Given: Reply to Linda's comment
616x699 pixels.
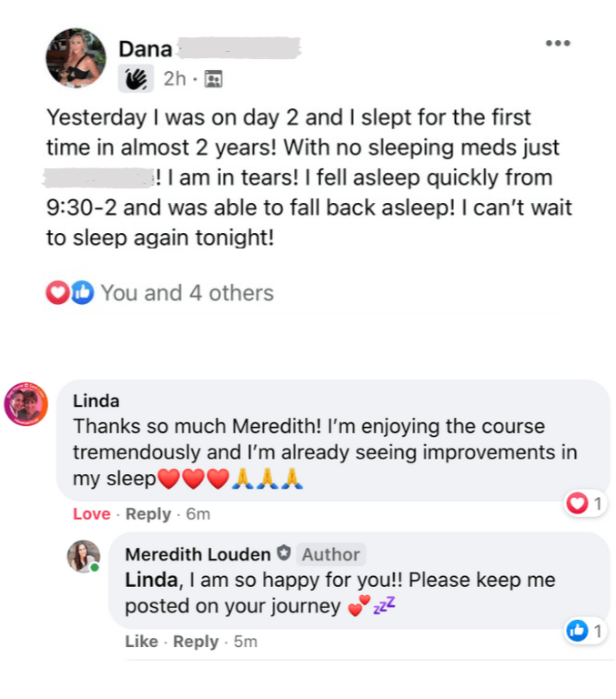Looking at the screenshot, I should 148,514.
